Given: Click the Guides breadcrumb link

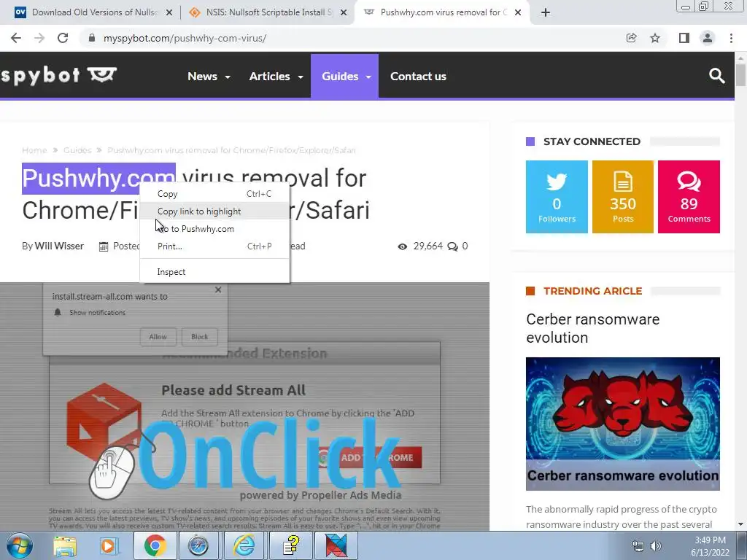Looking at the screenshot, I should point(77,150).
